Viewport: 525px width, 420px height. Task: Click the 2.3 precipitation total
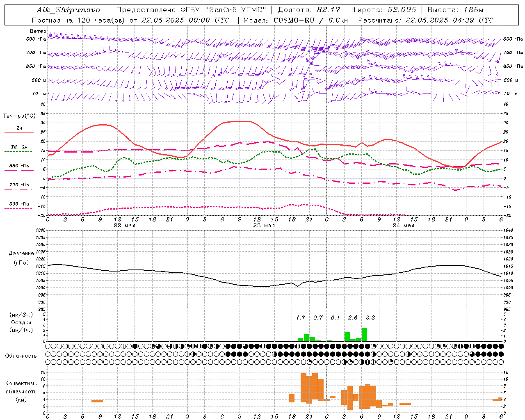click(x=370, y=317)
